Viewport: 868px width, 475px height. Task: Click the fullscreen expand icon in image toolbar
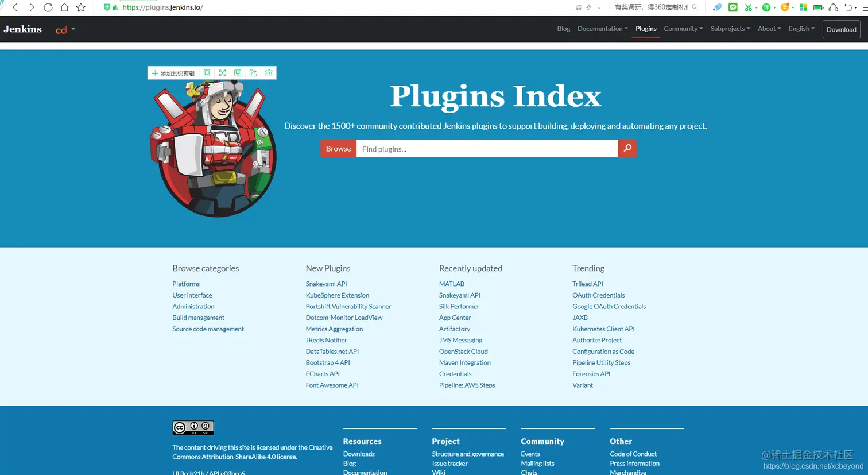click(222, 73)
